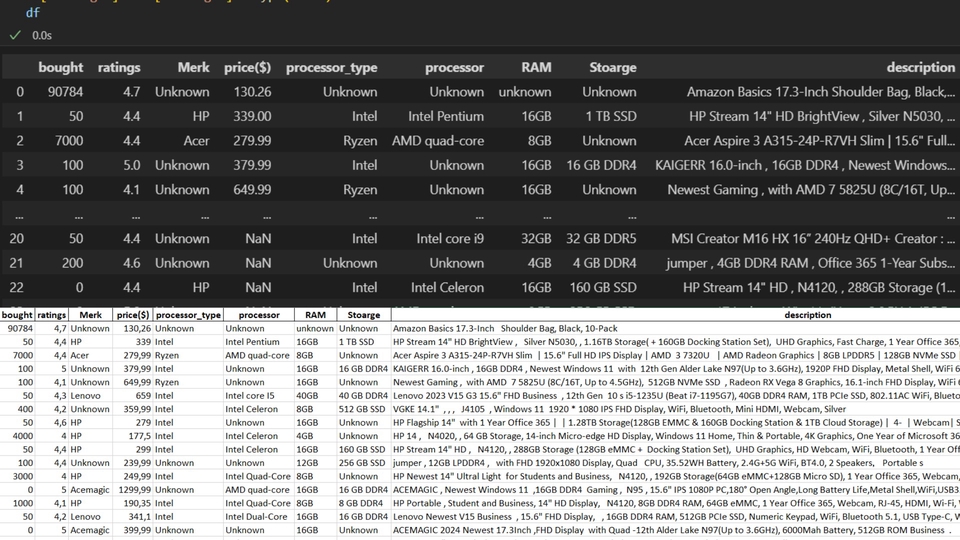960x540 pixels.
Task: Click the 1000 bought value
Action: pyautogui.click(x=23, y=503)
